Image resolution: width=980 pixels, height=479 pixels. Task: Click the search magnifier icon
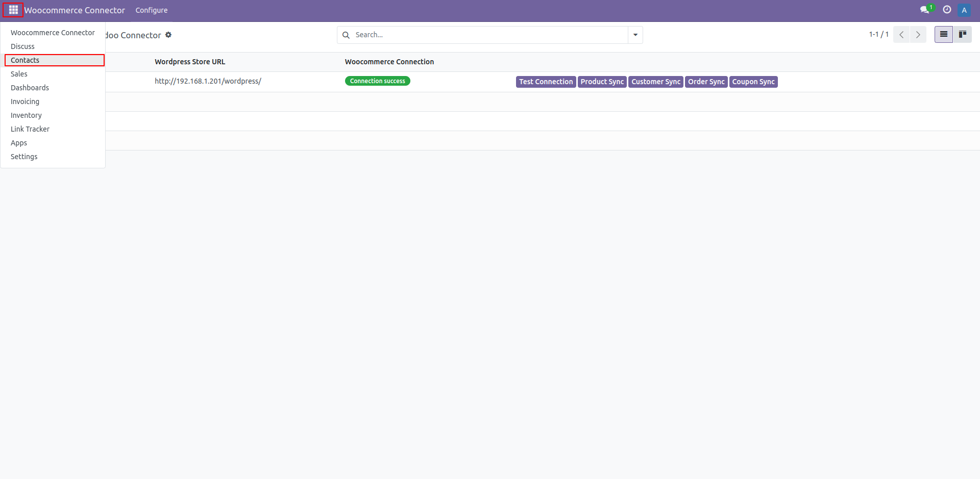click(346, 35)
